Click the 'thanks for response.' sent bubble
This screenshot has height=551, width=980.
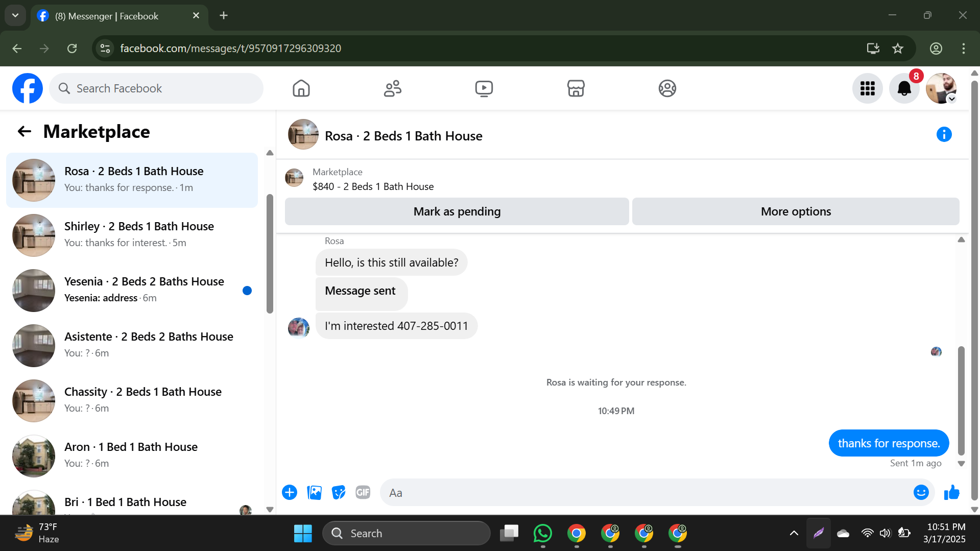(x=889, y=443)
